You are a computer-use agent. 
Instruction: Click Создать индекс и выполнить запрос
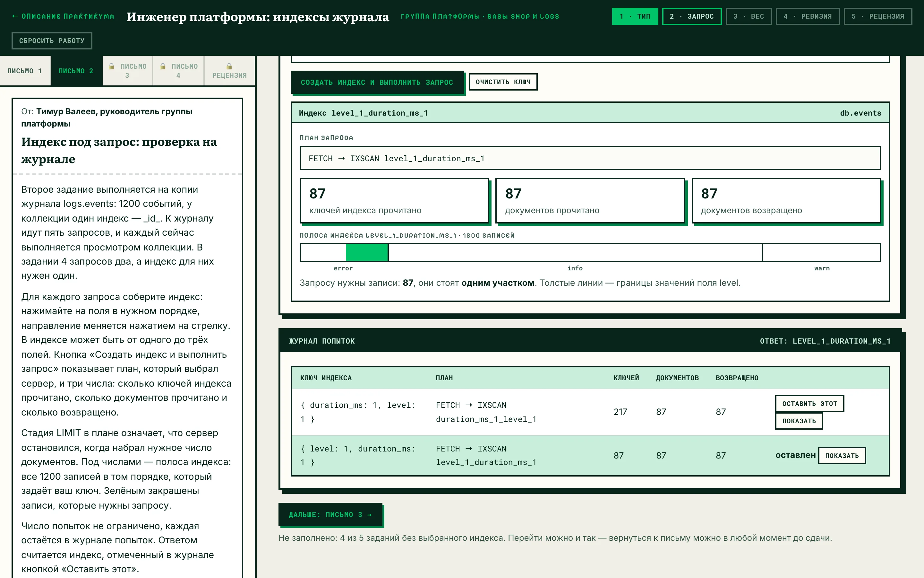click(377, 82)
